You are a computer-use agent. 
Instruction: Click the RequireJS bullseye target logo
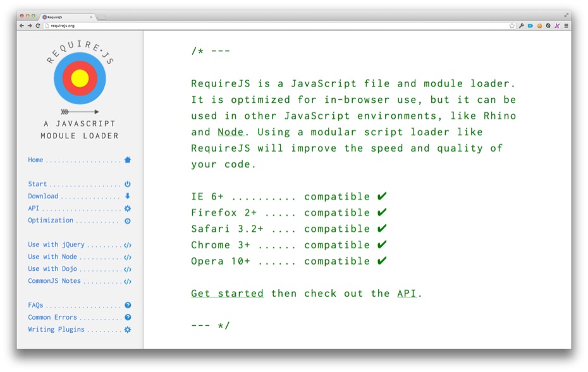point(80,78)
